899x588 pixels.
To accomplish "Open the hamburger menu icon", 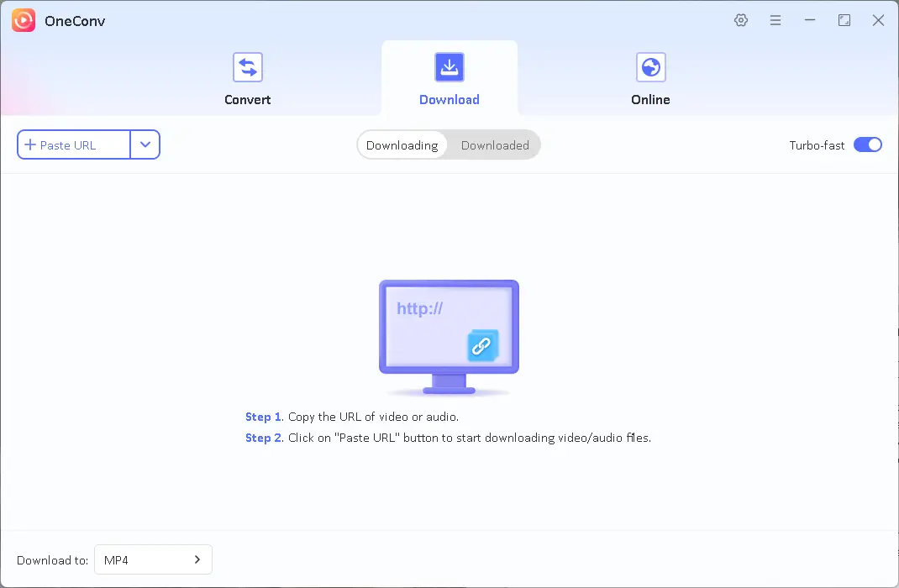I will [x=775, y=20].
